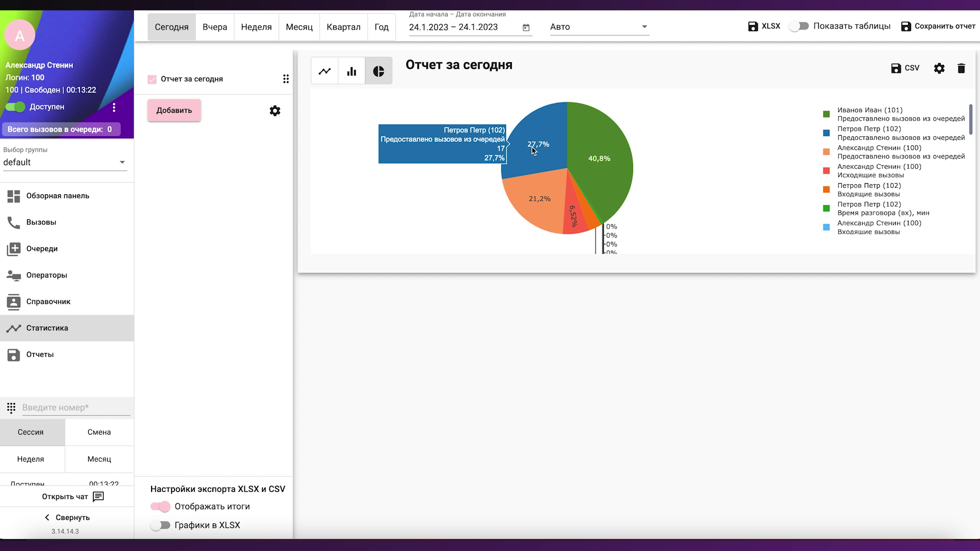980x551 pixels.
Task: Open Операторы in the sidebar menu
Action: click(46, 275)
